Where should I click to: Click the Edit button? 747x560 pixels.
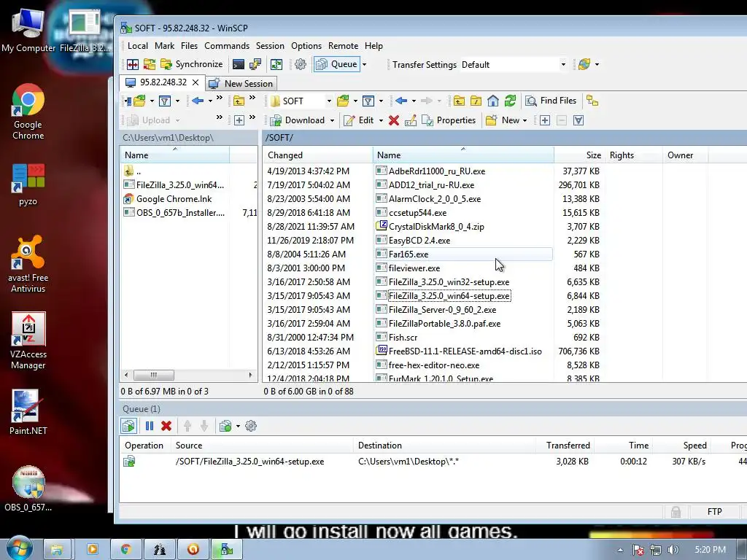pyautogui.click(x=359, y=120)
